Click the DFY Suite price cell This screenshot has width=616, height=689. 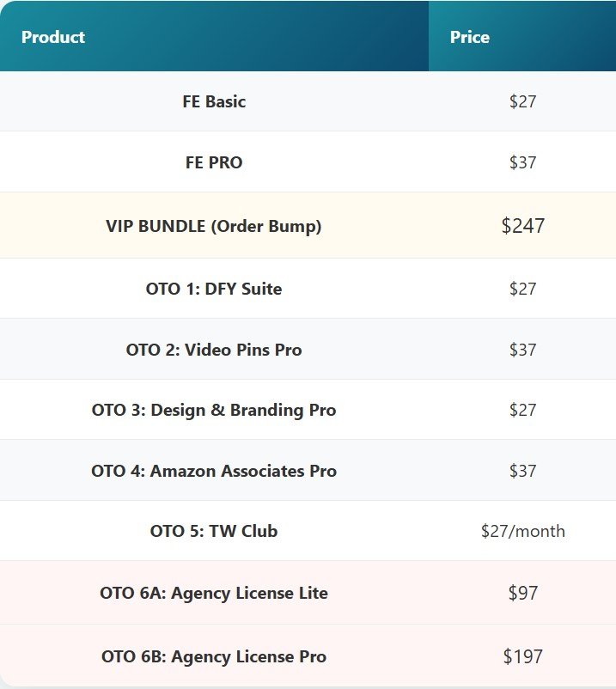click(x=522, y=289)
